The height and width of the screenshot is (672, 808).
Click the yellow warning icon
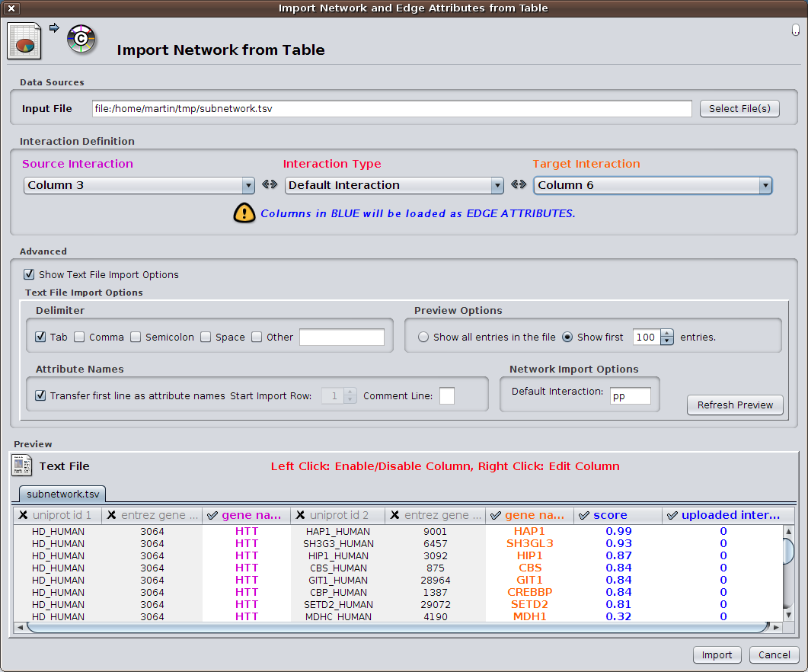(244, 213)
